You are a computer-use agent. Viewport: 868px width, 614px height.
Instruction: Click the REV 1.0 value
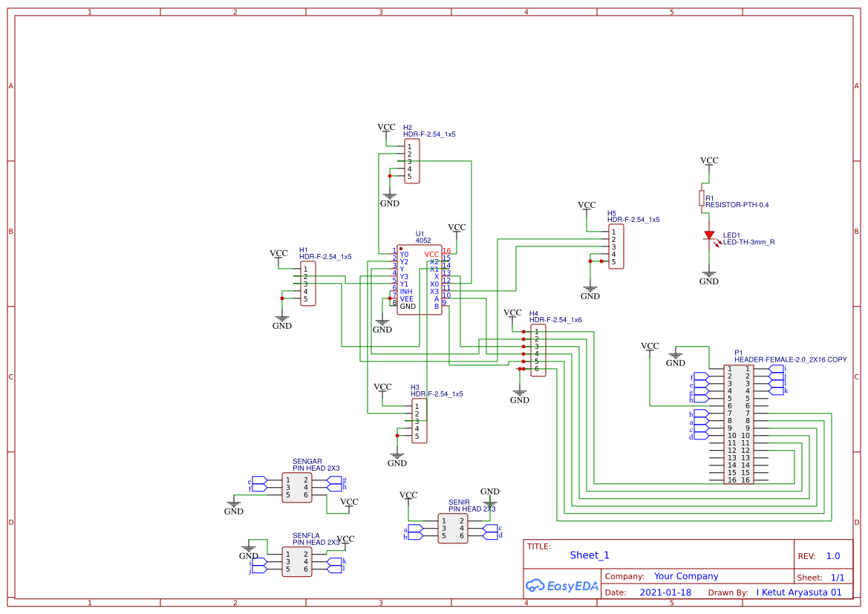click(832, 555)
